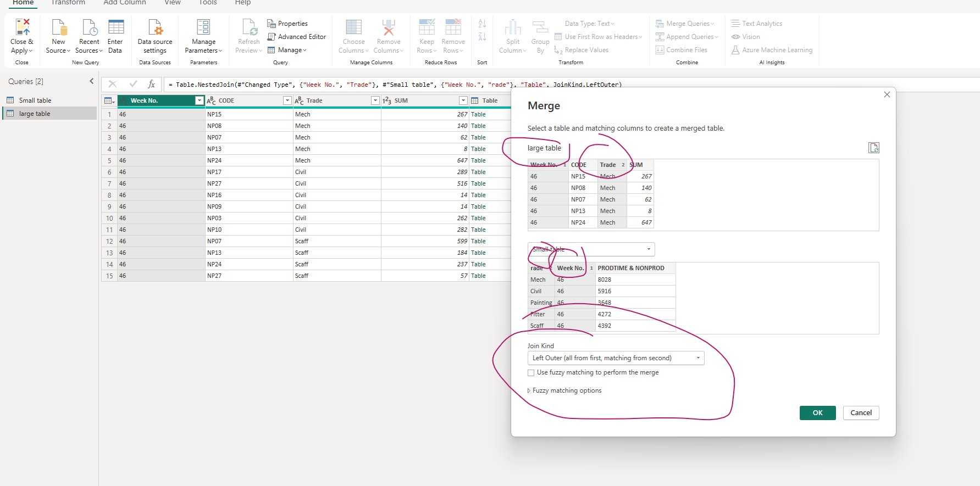This screenshot has width=980, height=486.
Task: Switch to the Transform tab
Action: 68,3
